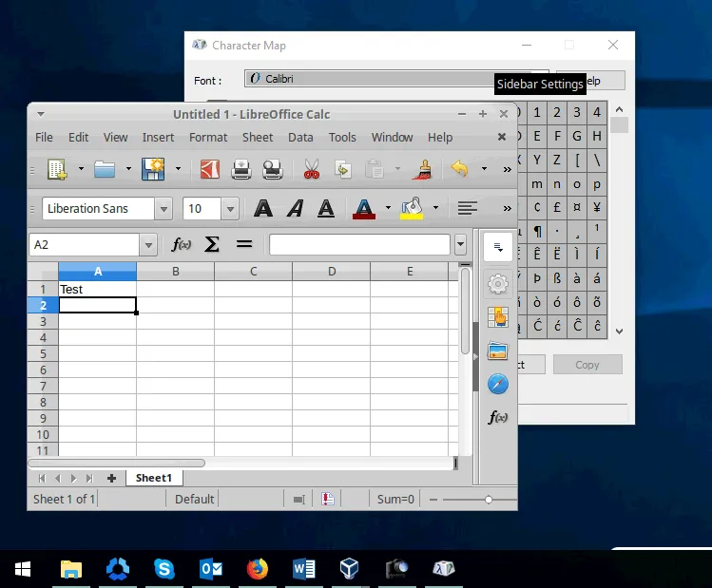Click the Copy button in Character Map

(587, 365)
